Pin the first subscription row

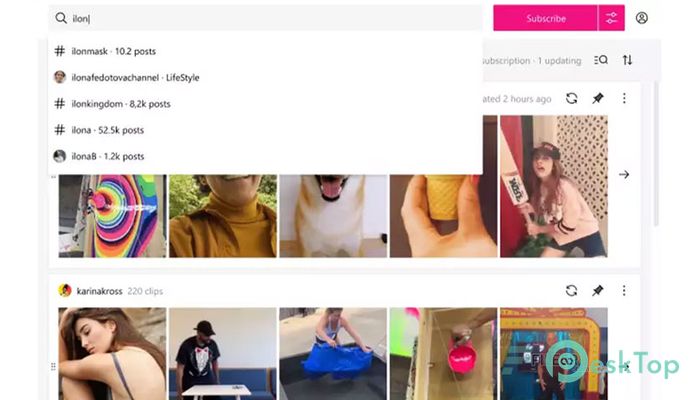click(598, 98)
